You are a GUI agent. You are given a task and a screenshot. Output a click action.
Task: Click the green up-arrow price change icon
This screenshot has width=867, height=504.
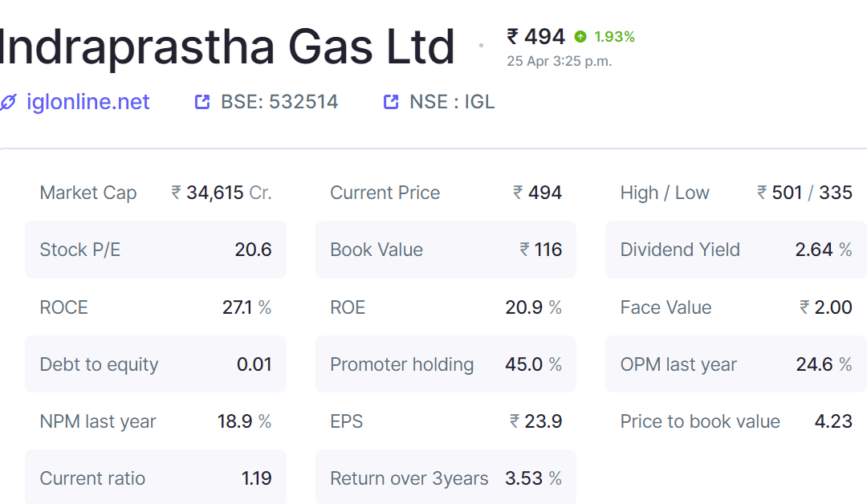(580, 37)
